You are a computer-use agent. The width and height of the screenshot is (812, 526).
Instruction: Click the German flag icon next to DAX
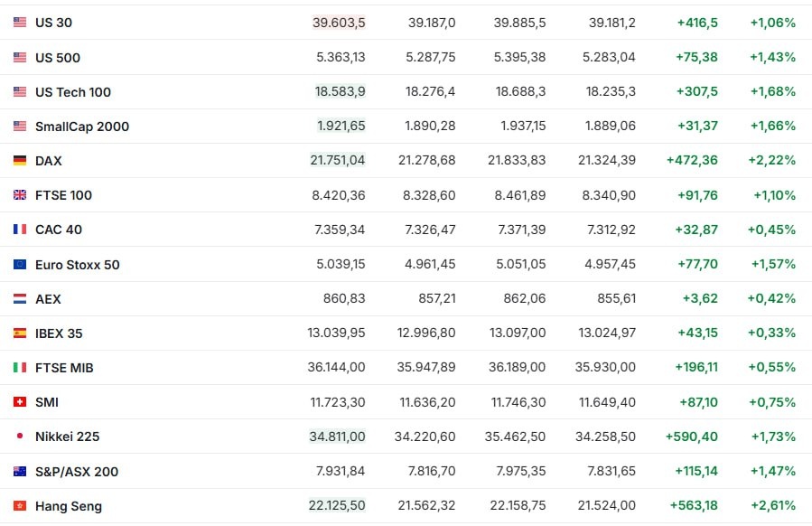click(20, 161)
